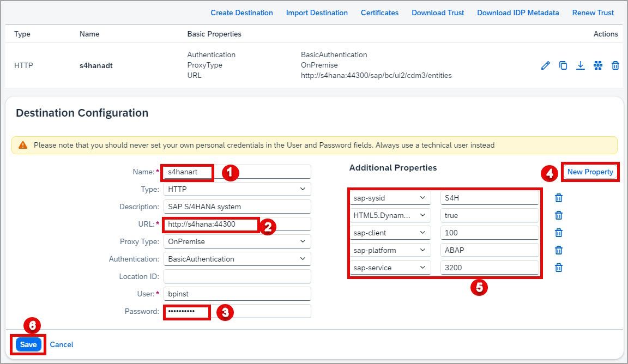Save the destination configuration
Image resolution: width=628 pixels, height=364 pixels.
click(x=28, y=345)
